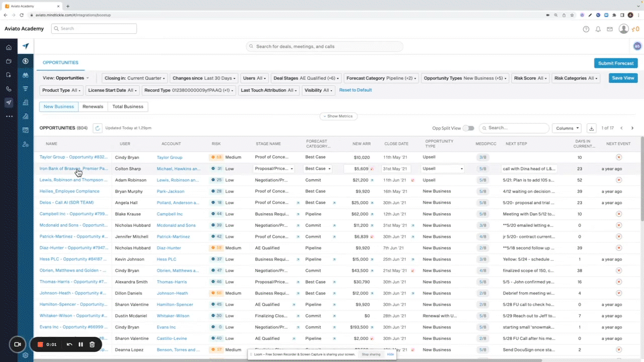Click the Aviato Academy search field

[94, 29]
